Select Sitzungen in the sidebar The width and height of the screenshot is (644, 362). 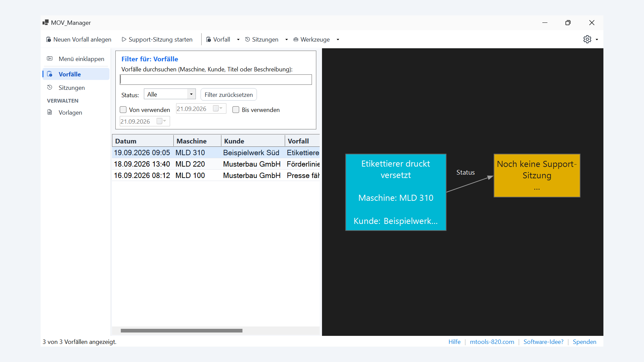pos(76,87)
